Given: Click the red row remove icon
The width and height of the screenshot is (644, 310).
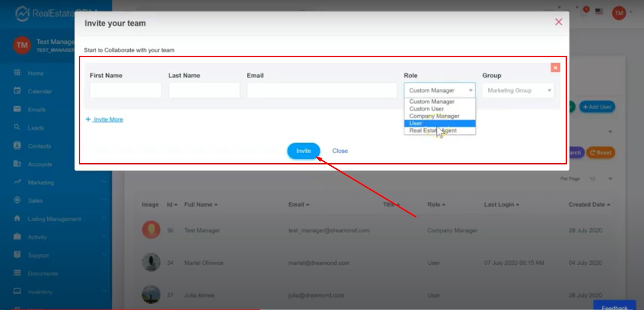Looking at the screenshot, I should click(555, 68).
